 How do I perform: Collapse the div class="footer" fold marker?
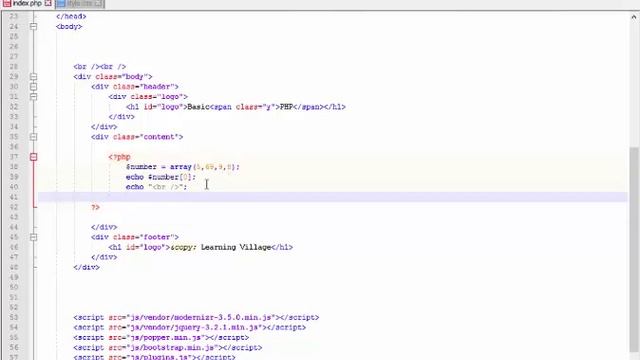pyautogui.click(x=33, y=237)
